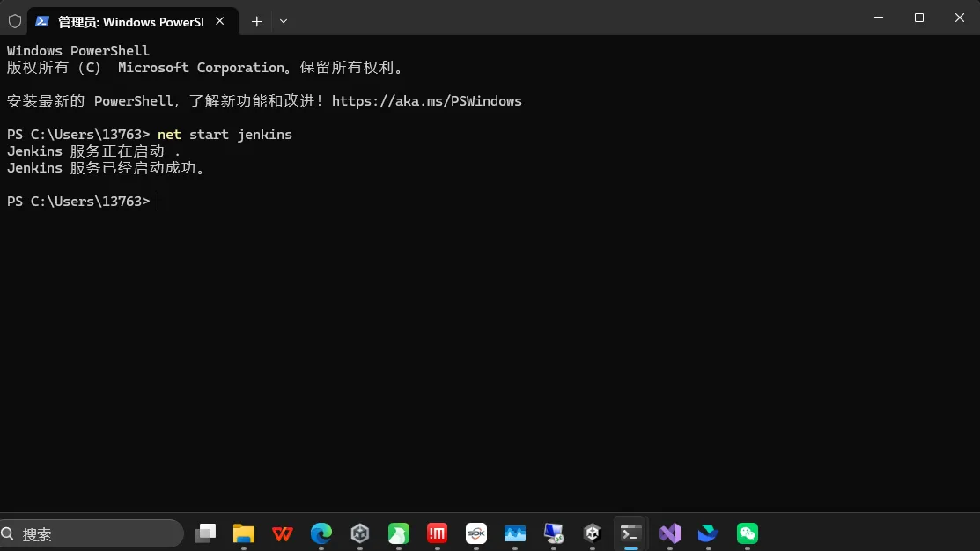
Task: Open the https://aka.ms/PSWindows link
Action: click(x=426, y=101)
